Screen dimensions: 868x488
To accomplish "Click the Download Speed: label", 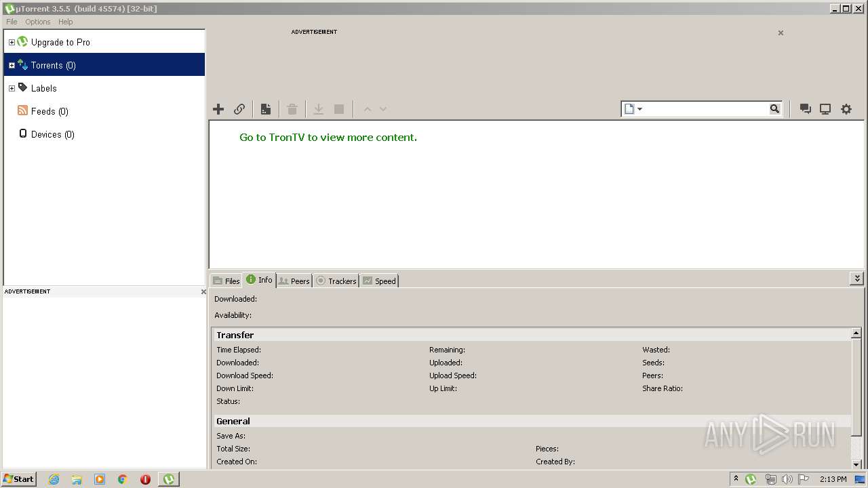I will [245, 375].
